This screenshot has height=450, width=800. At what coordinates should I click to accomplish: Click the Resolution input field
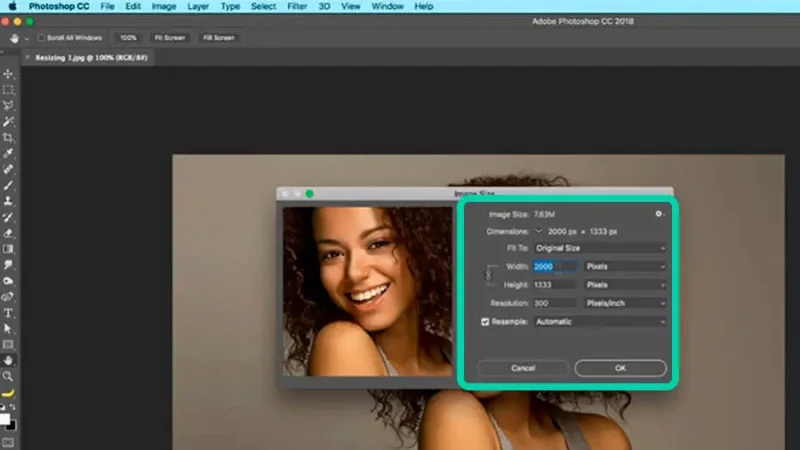pos(556,303)
